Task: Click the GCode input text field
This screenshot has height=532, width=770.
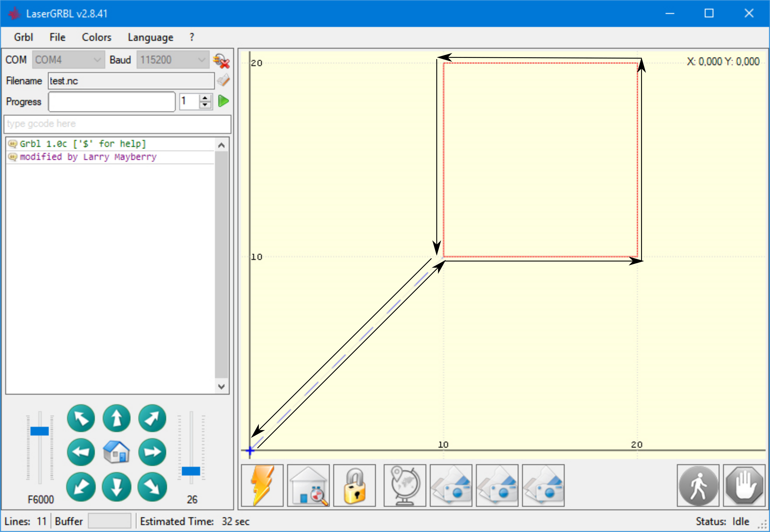Action: [x=117, y=123]
